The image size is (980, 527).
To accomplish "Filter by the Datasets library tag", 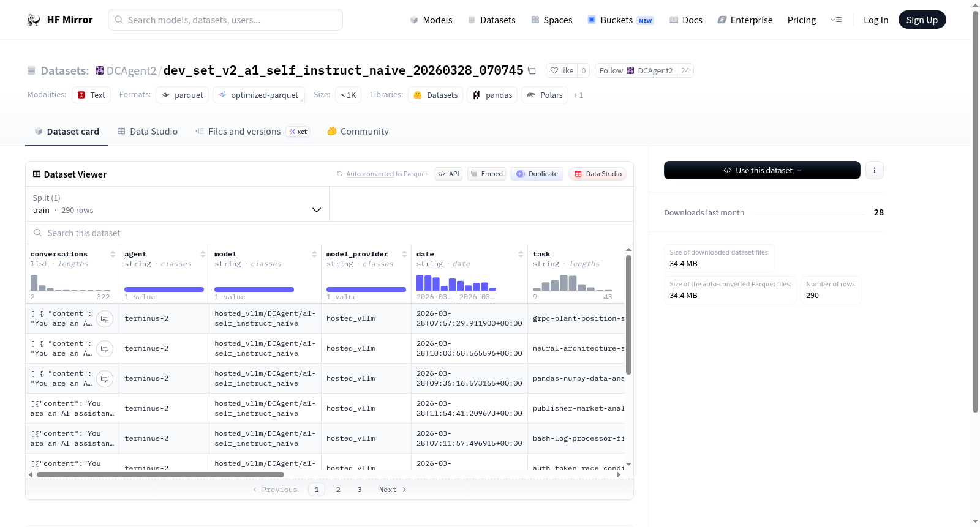I will click(x=436, y=95).
